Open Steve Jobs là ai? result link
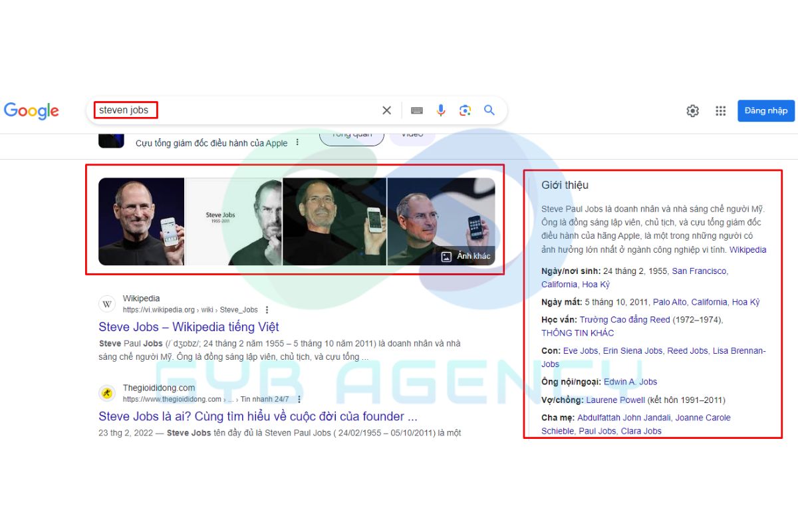 tap(258, 416)
